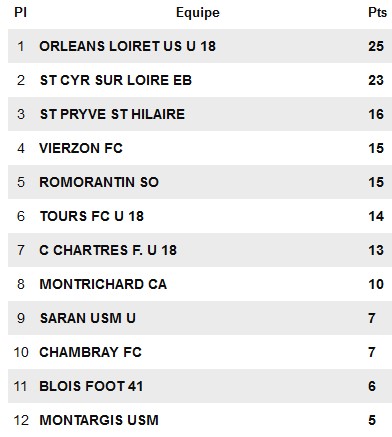Select TOURS FC U 18 team
This screenshot has height=437, width=392.
pos(92,216)
